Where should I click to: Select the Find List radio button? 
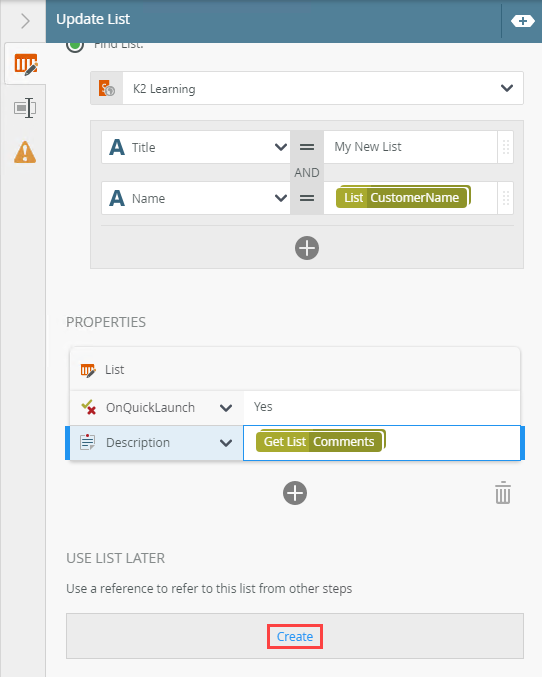75,45
